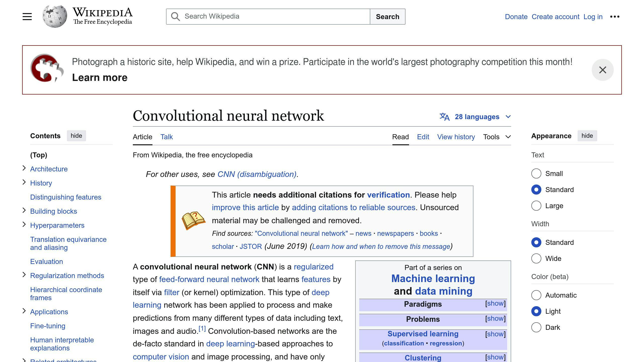644x362 pixels.
Task: Open the Edit tab
Action: (423, 137)
